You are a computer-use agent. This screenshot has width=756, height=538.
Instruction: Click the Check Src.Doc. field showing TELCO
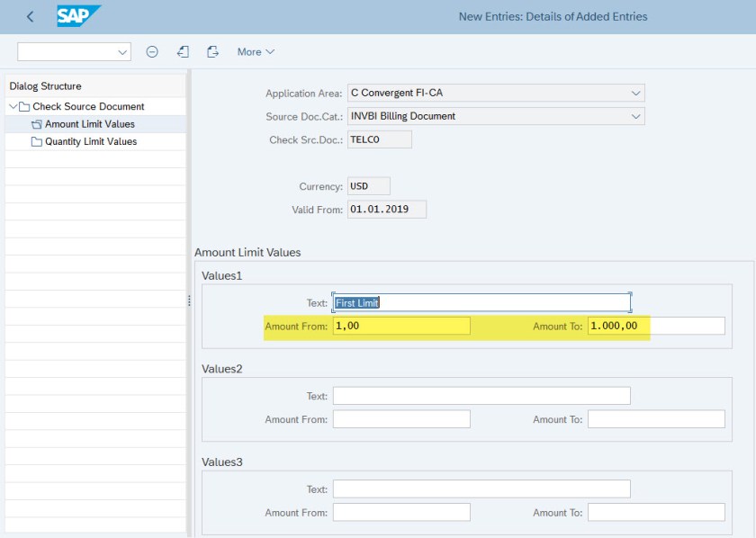pos(378,139)
